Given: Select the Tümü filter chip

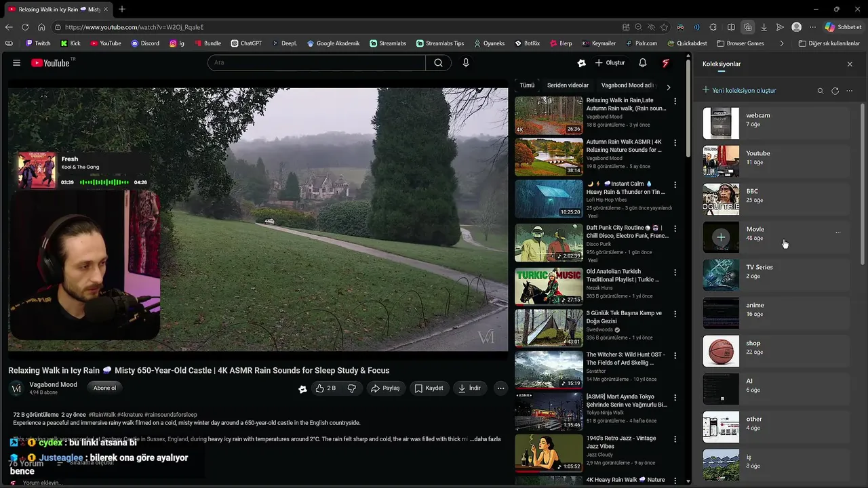Looking at the screenshot, I should tap(527, 85).
